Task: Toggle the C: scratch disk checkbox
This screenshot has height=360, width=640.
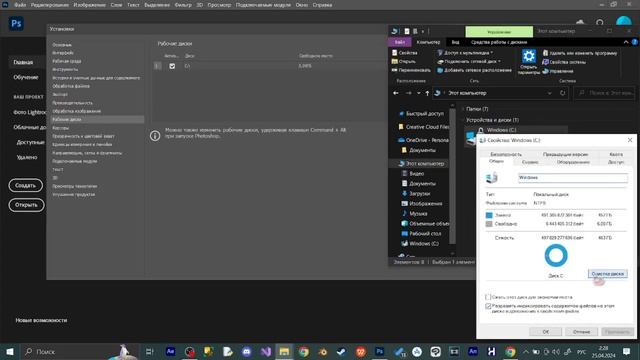Action: 172,66
